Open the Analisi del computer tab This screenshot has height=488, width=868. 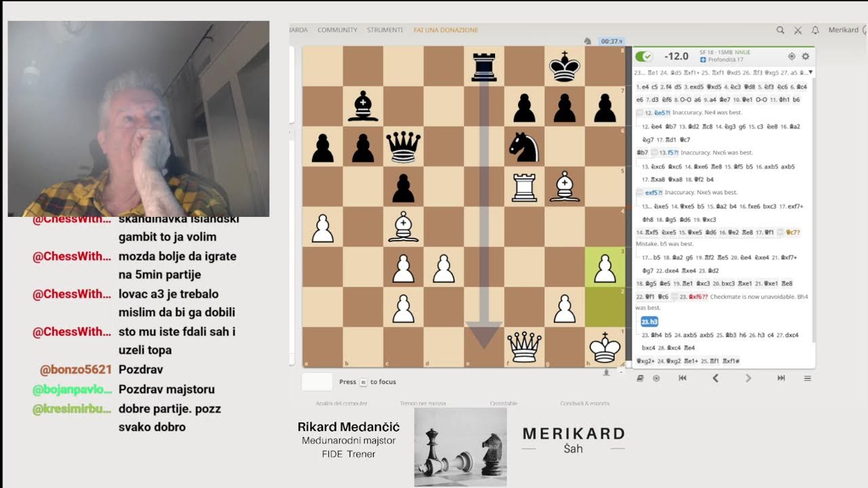pos(341,403)
